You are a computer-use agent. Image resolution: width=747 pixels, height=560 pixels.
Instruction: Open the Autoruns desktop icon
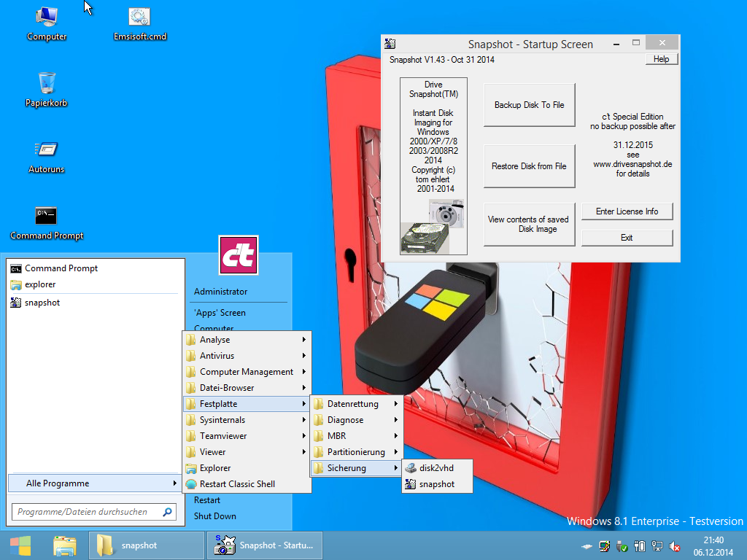pyautogui.click(x=46, y=150)
